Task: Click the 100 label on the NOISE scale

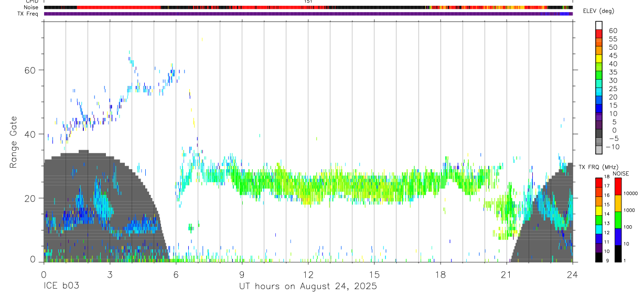Action: 627,227
